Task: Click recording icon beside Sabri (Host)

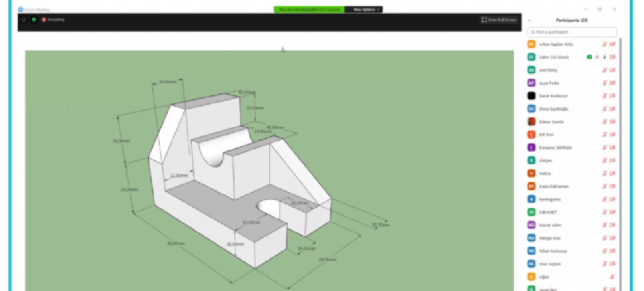Action: 597,57
